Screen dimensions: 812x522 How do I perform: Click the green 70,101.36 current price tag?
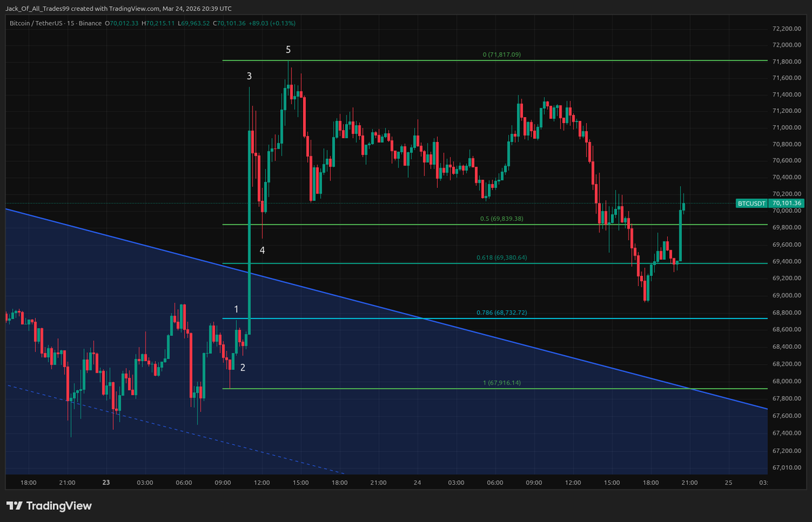[786, 203]
